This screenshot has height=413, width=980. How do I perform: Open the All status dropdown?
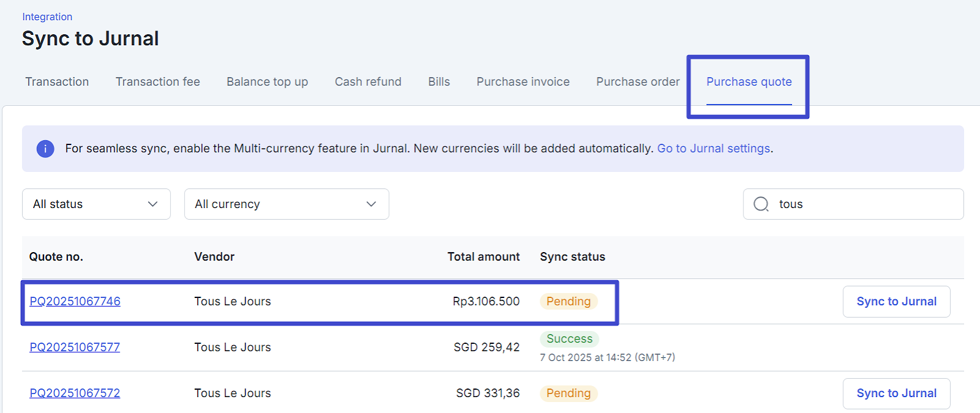96,204
